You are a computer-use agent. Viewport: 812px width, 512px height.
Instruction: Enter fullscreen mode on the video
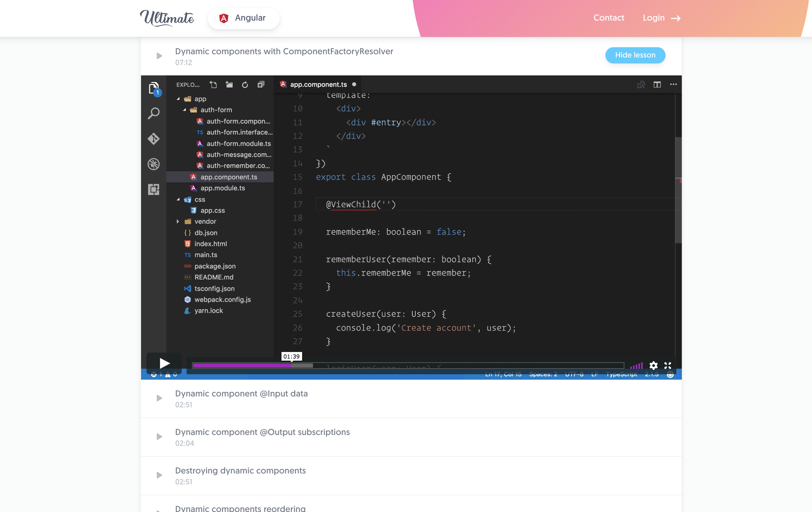tap(668, 365)
